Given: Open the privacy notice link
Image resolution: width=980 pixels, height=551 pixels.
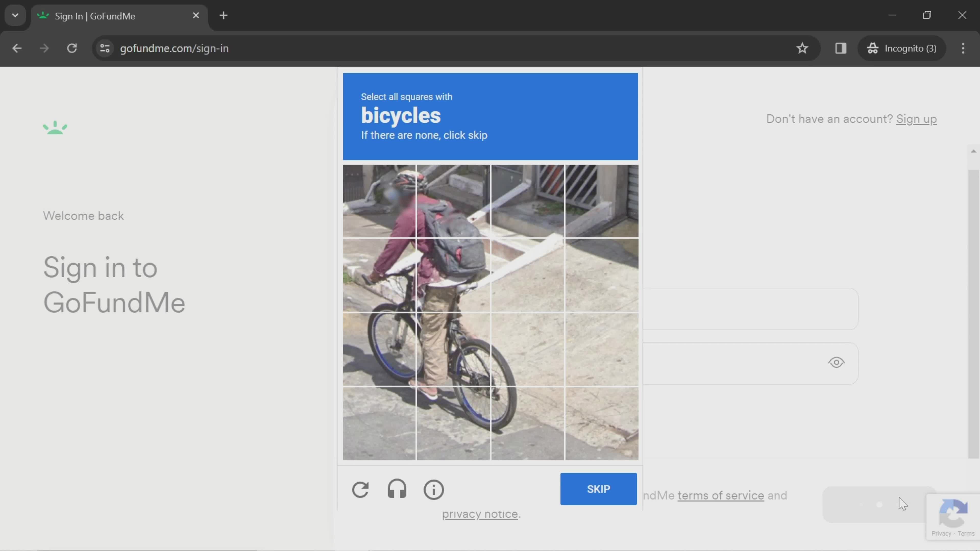Looking at the screenshot, I should (480, 514).
